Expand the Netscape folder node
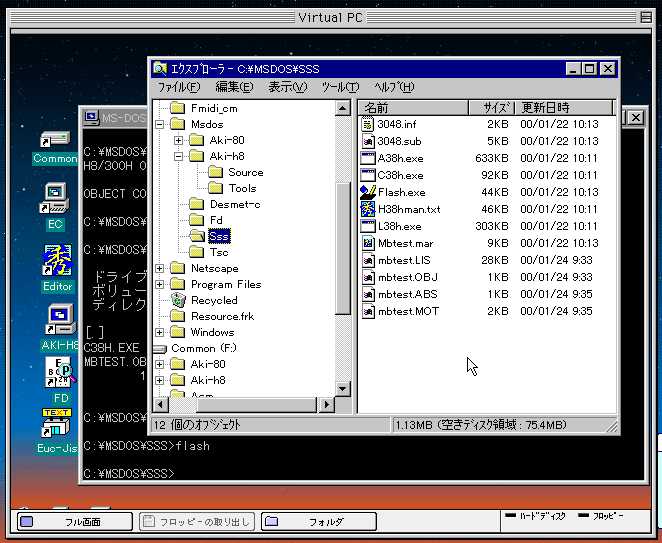 [x=160, y=269]
